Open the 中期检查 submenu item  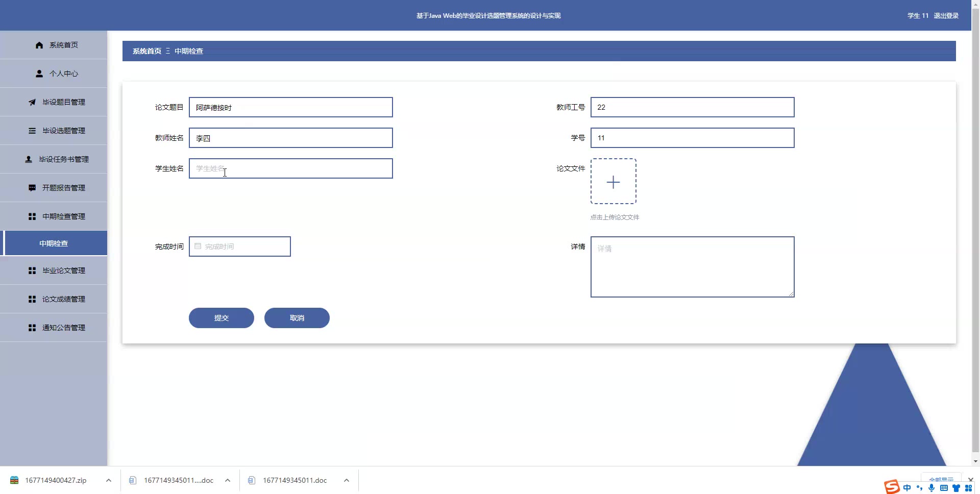tap(54, 243)
